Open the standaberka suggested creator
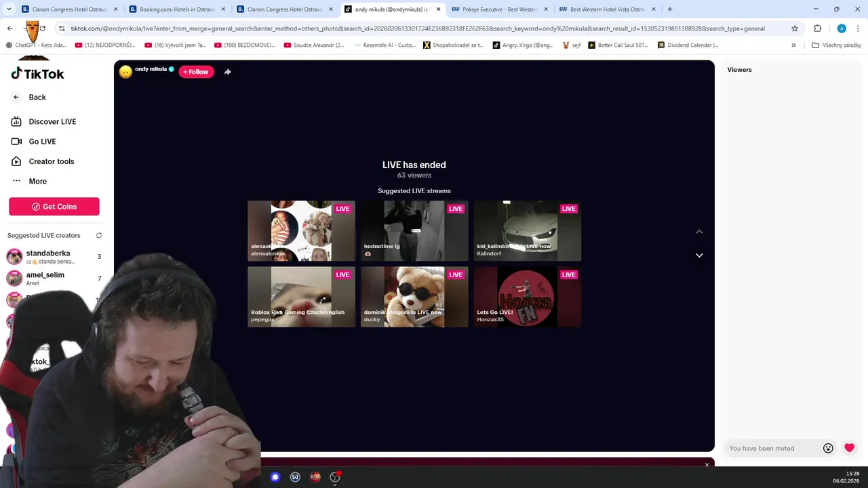Image resolution: width=868 pixels, height=488 pixels. tap(54, 257)
